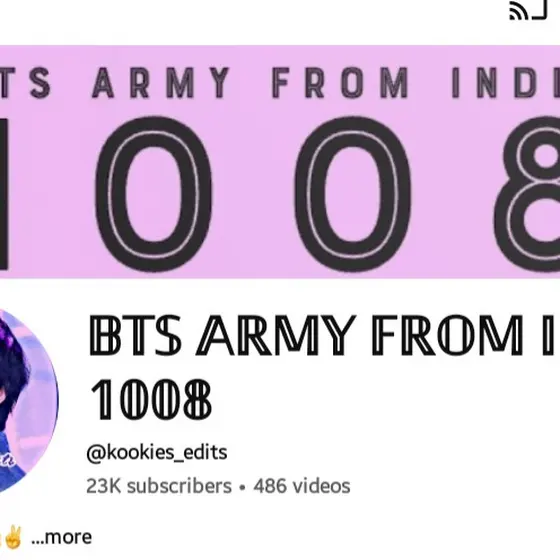The height and width of the screenshot is (560, 560).
Task: Open the channel profile picture
Action: pyautogui.click(x=29, y=401)
